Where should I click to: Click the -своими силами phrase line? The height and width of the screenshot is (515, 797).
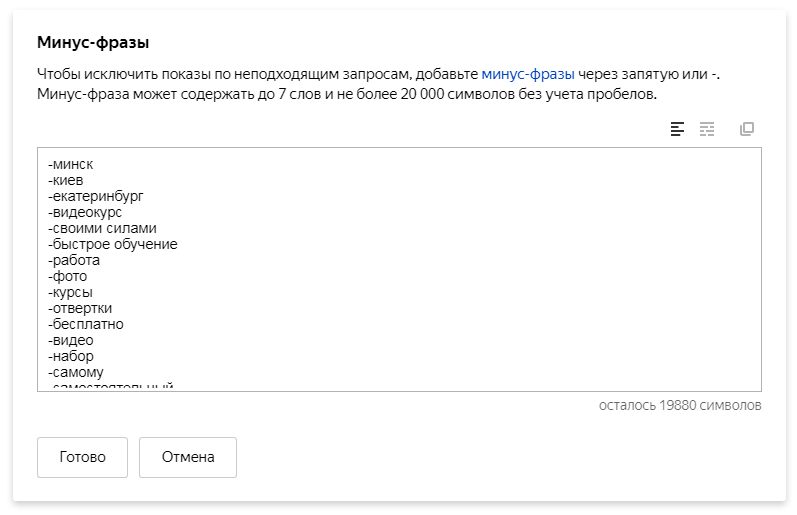pos(102,228)
